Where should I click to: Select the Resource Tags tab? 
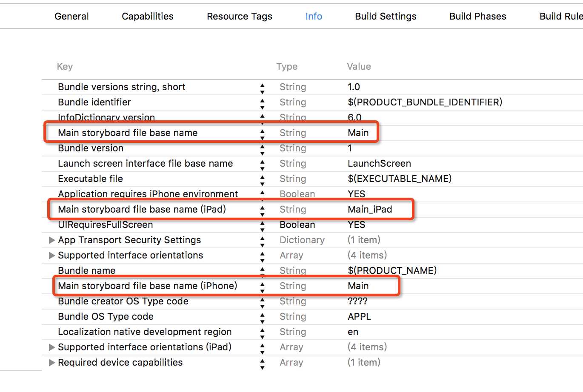click(239, 17)
